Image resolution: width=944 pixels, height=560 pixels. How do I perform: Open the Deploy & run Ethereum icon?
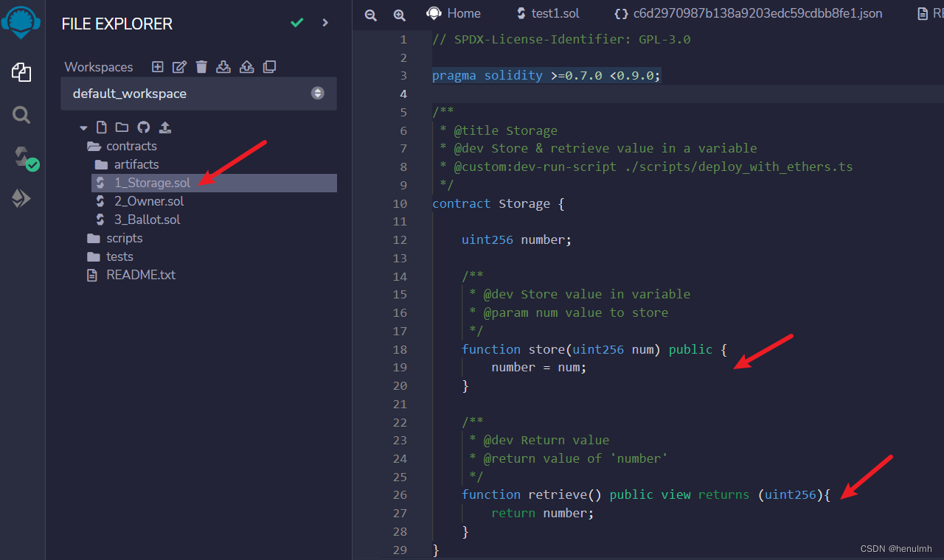point(21,199)
